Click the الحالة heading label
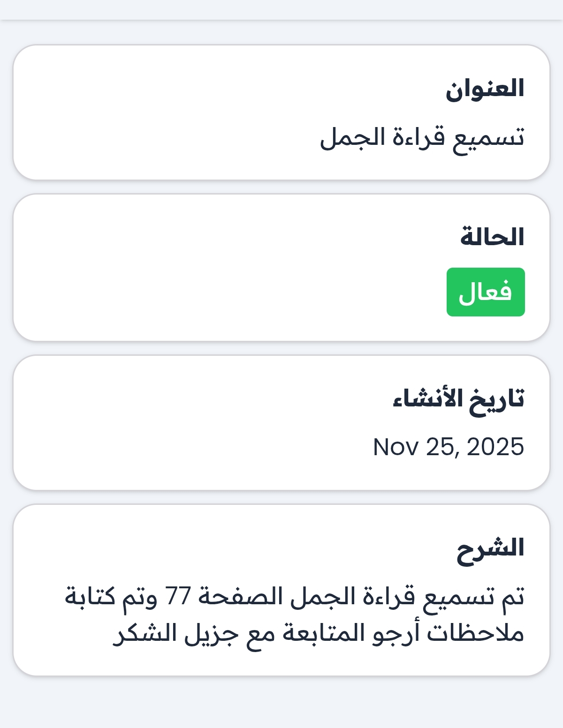 (x=492, y=237)
